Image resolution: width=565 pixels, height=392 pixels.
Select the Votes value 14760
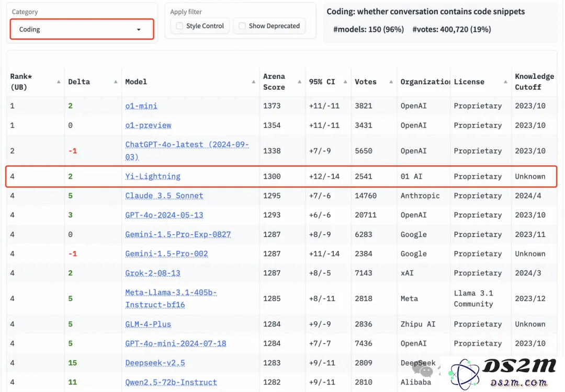pos(366,196)
